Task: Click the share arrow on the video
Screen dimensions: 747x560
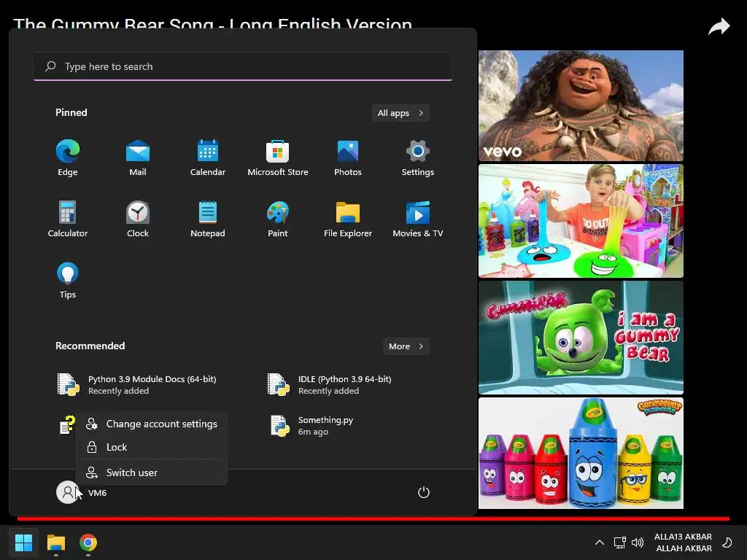Action: tap(719, 26)
